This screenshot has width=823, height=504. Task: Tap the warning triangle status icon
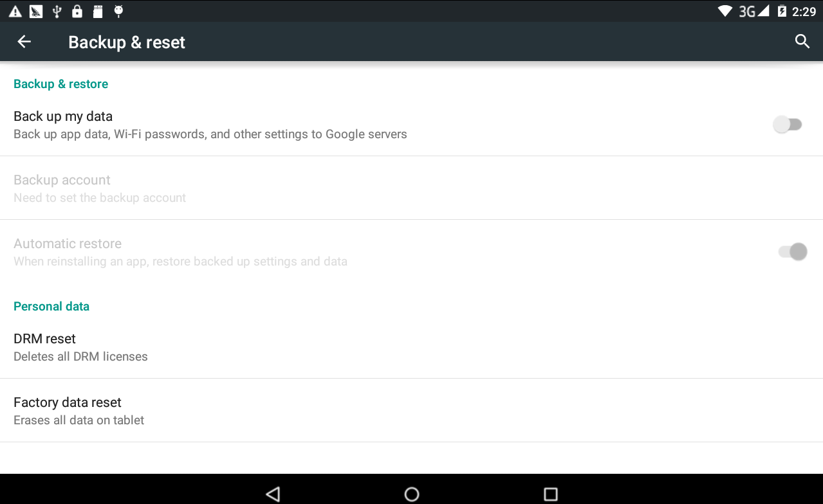pos(15,11)
